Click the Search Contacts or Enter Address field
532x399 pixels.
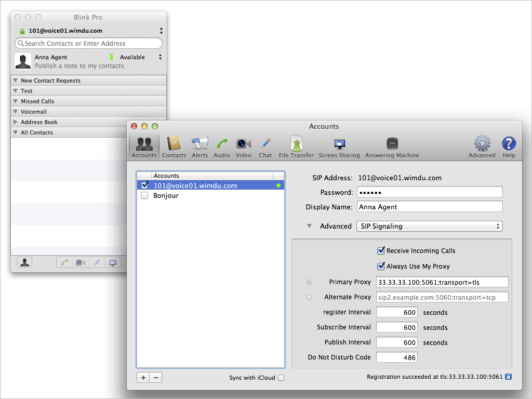pos(88,43)
